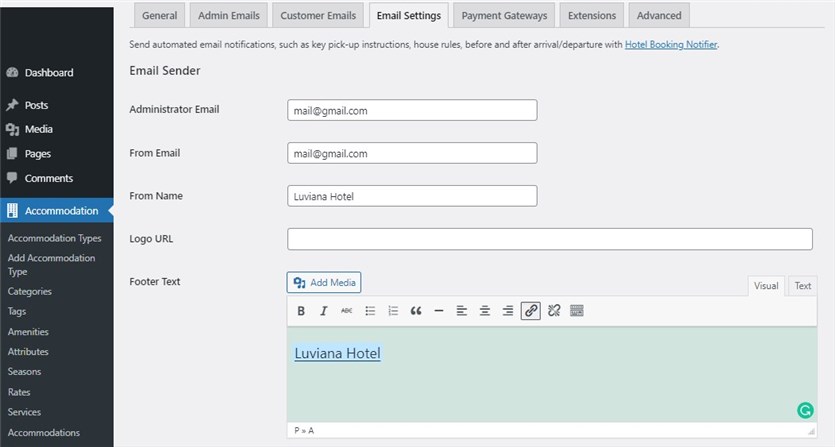The image size is (835, 447).
Task: Open the Grammarly widget in editor
Action: pos(805,410)
